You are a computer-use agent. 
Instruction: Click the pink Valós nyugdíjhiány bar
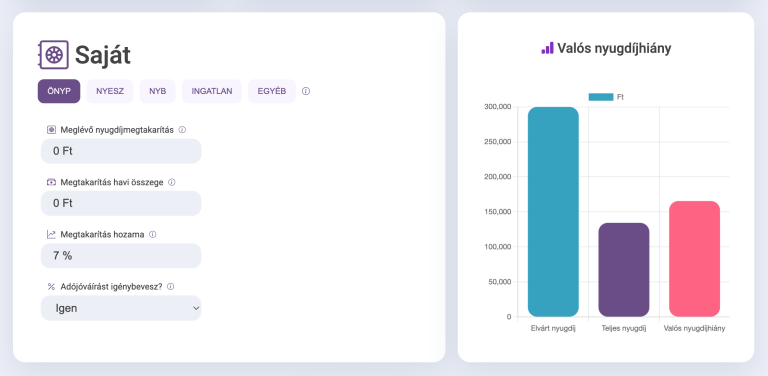click(x=694, y=258)
